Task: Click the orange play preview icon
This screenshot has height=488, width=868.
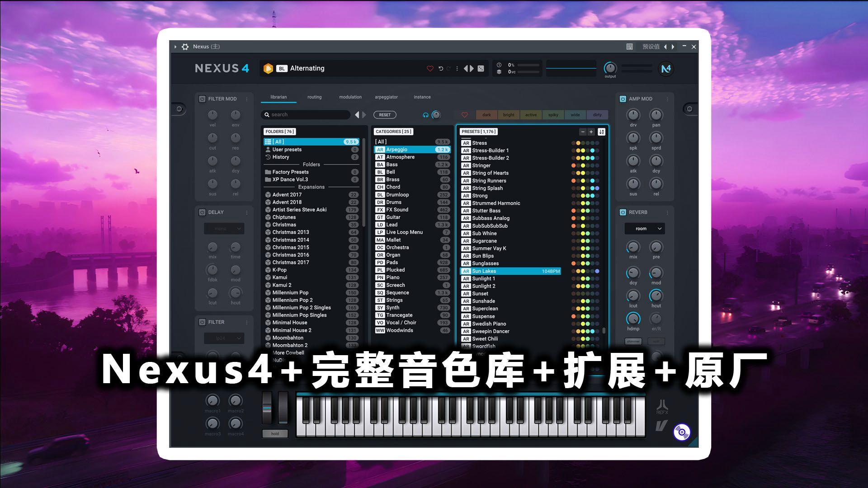Action: tap(268, 69)
